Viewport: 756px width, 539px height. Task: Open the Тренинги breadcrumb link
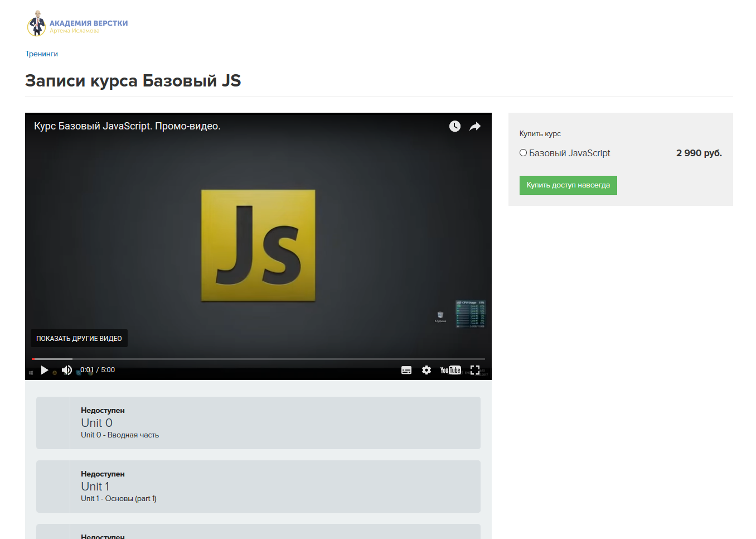(41, 54)
